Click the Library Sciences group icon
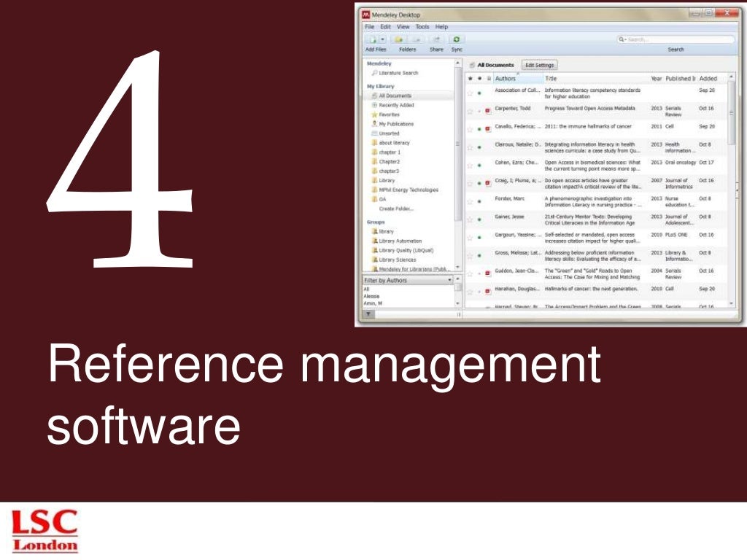 point(375,260)
